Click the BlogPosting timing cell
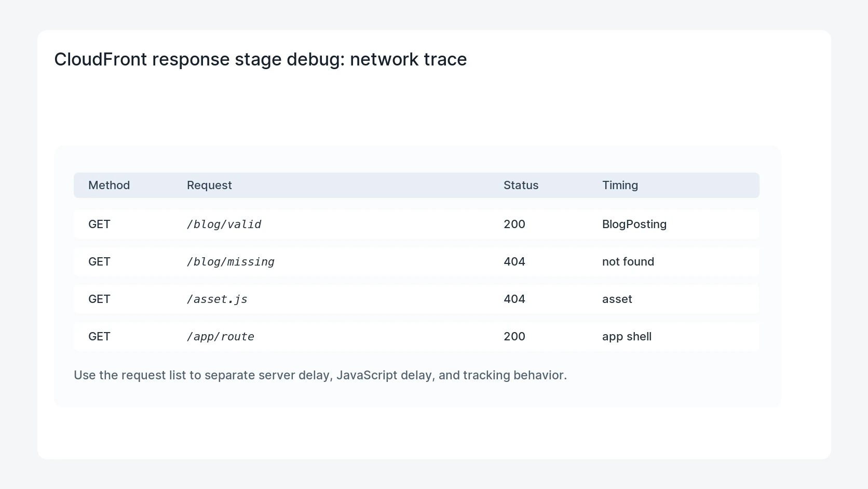Image resolution: width=868 pixels, height=489 pixels. pos(634,224)
